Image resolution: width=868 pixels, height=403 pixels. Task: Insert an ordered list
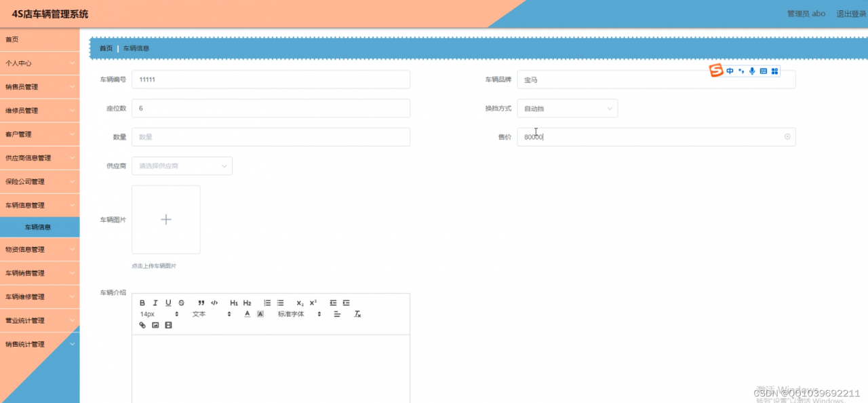(x=267, y=303)
